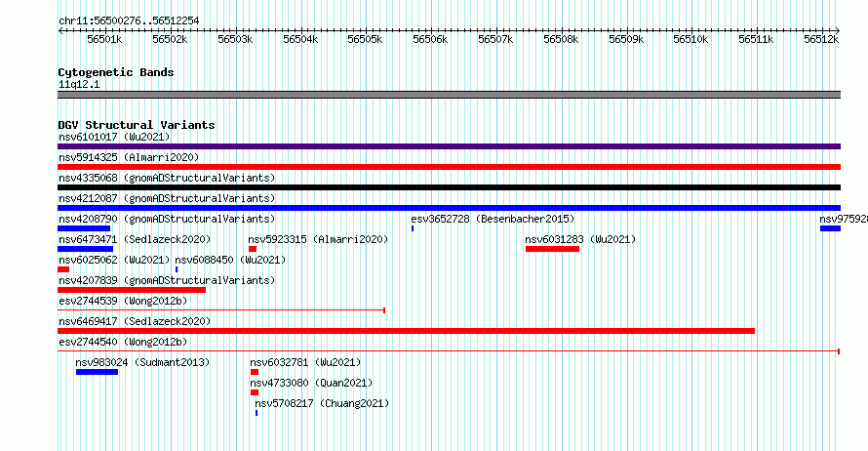Click the 11q12.1 band label

click(x=79, y=84)
